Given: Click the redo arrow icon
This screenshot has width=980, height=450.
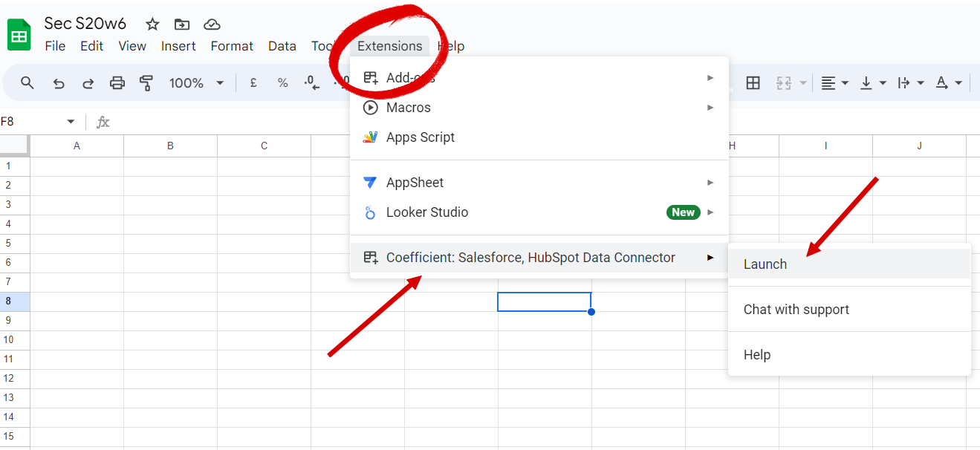Looking at the screenshot, I should pyautogui.click(x=88, y=83).
